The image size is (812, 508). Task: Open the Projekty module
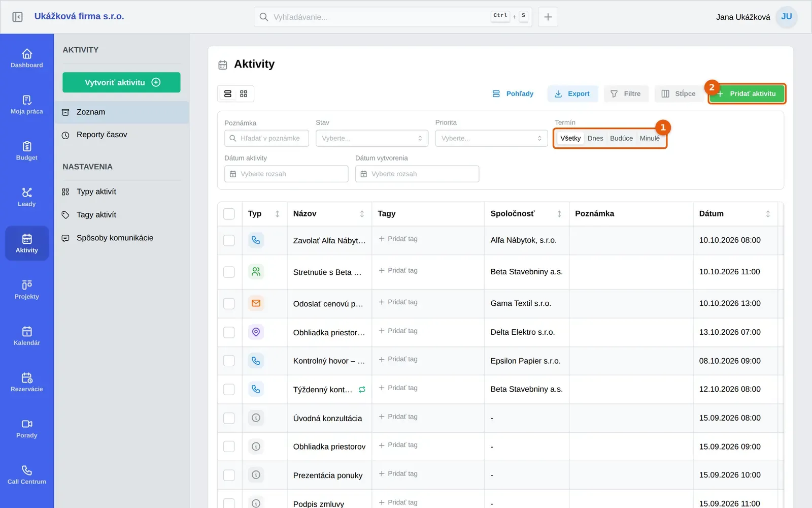[x=27, y=290]
